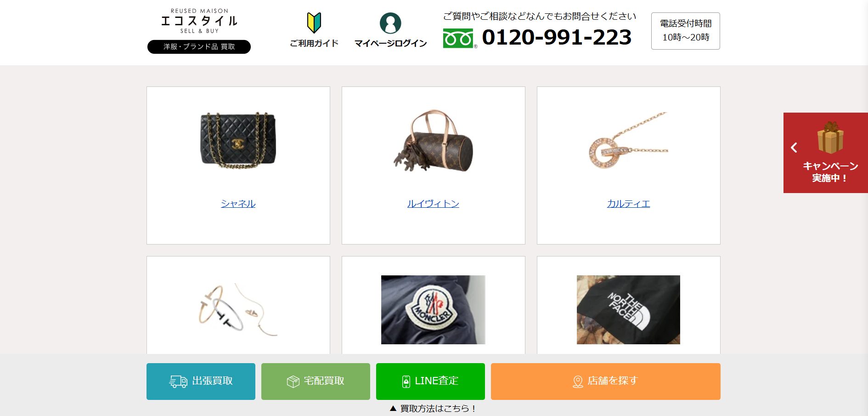Click the 0120-991-223 phone number

(x=557, y=37)
